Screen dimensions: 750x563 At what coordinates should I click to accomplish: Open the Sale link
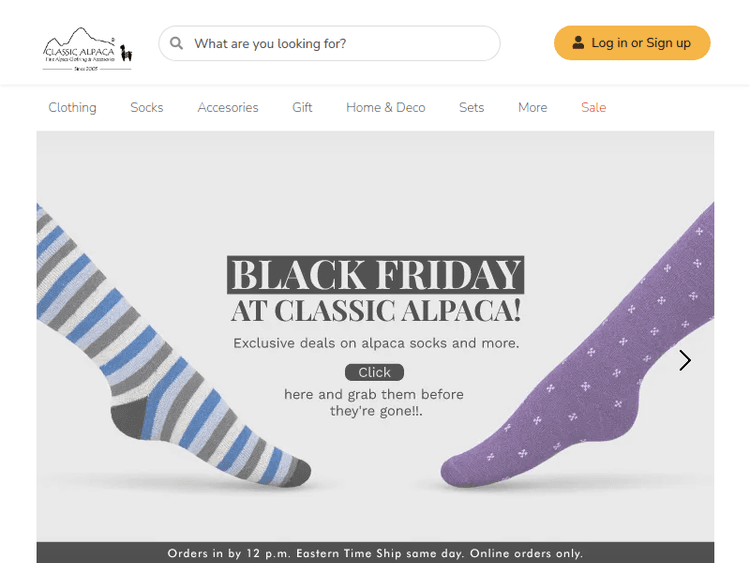[593, 107]
